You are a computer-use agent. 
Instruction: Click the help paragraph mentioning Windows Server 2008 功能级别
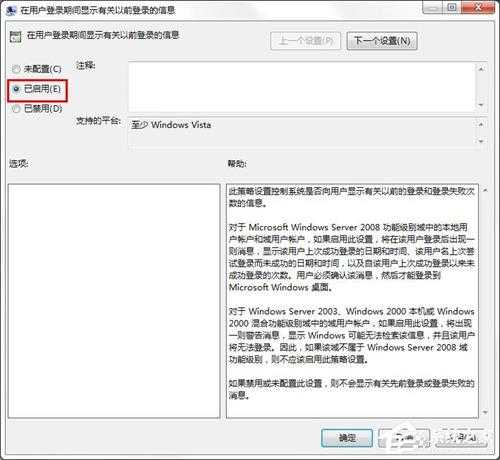(352, 257)
